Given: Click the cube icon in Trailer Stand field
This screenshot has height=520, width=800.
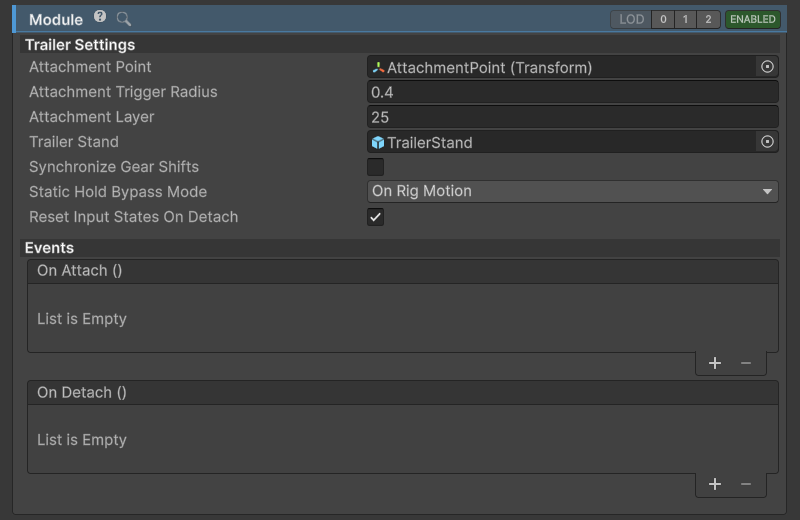Looking at the screenshot, I should point(378,142).
